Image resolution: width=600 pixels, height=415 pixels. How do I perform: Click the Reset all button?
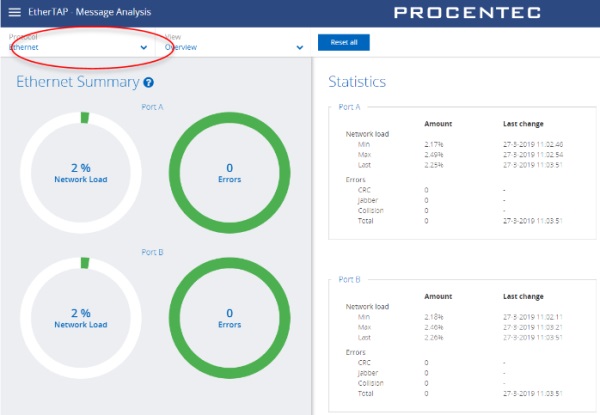click(x=344, y=42)
